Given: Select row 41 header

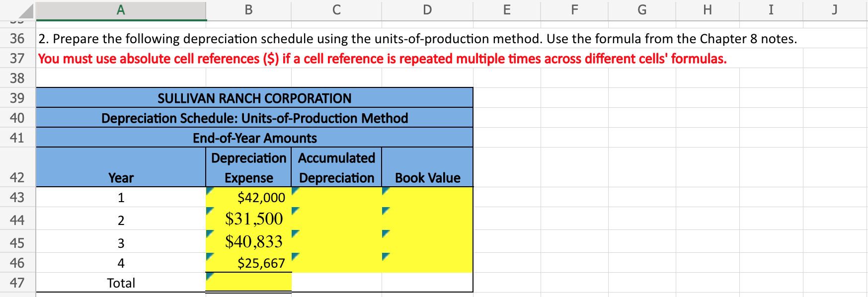Looking at the screenshot, I should point(17,138).
